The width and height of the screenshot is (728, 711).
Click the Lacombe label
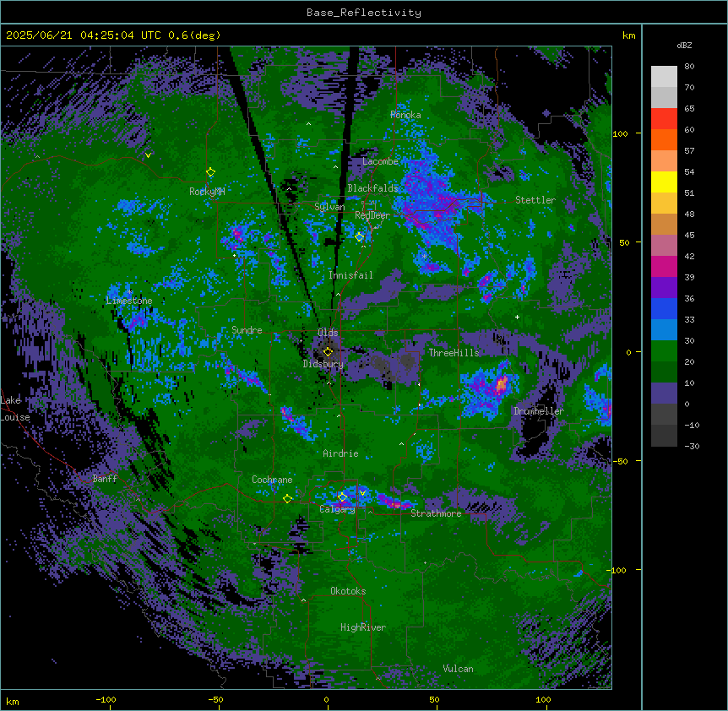point(380,161)
